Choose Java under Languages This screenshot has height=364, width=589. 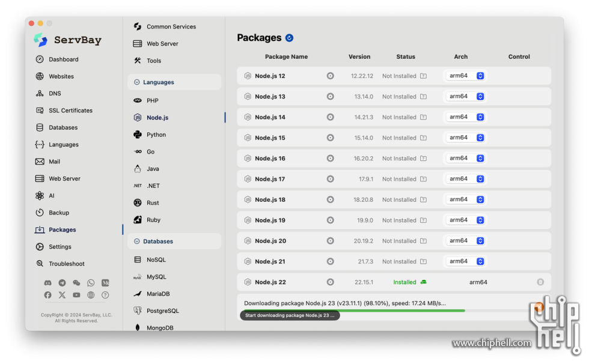coord(146,169)
